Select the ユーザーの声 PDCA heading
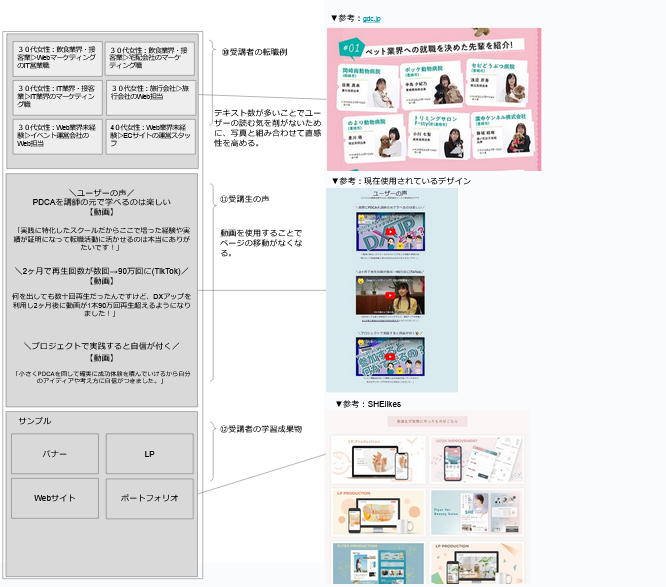This screenshot has height=587, width=666. (x=102, y=202)
